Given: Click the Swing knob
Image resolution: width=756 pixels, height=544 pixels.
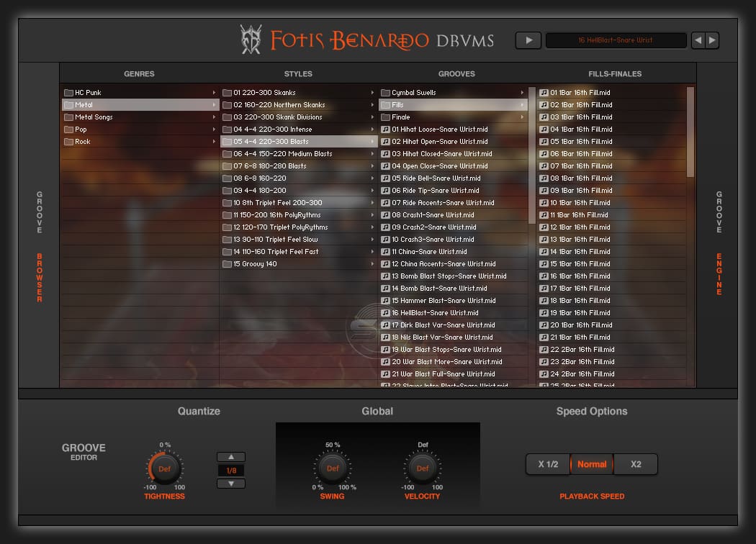Looking at the screenshot, I should [333, 468].
